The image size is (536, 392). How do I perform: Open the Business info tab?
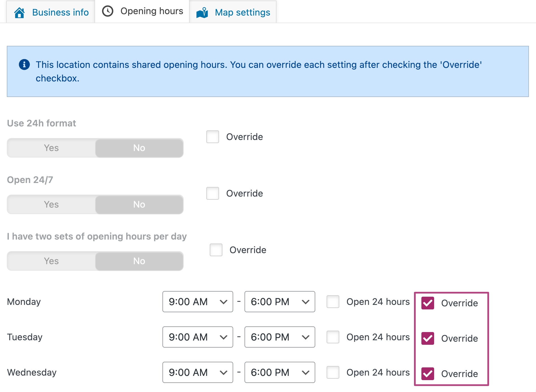[60, 12]
